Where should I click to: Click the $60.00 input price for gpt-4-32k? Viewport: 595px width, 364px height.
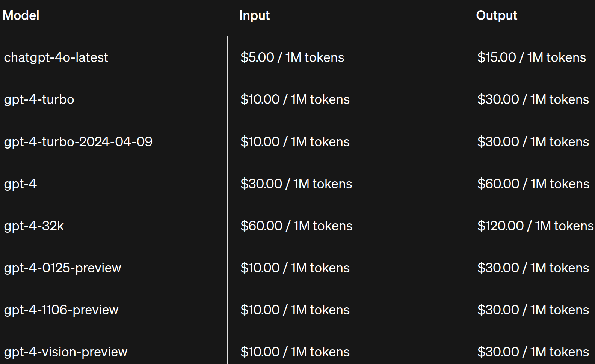pyautogui.click(x=296, y=226)
